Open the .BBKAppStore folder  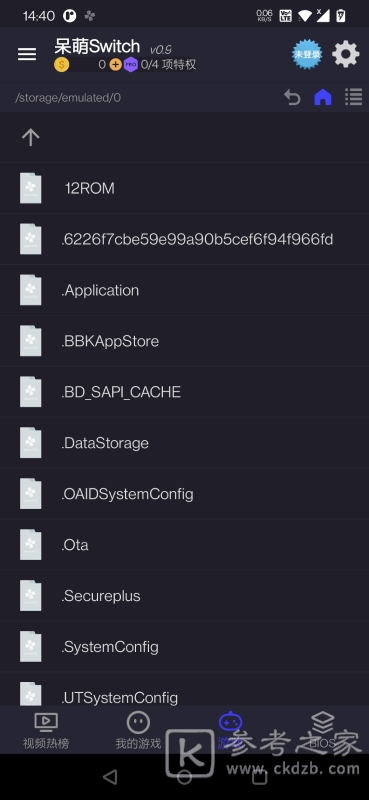tap(184, 341)
